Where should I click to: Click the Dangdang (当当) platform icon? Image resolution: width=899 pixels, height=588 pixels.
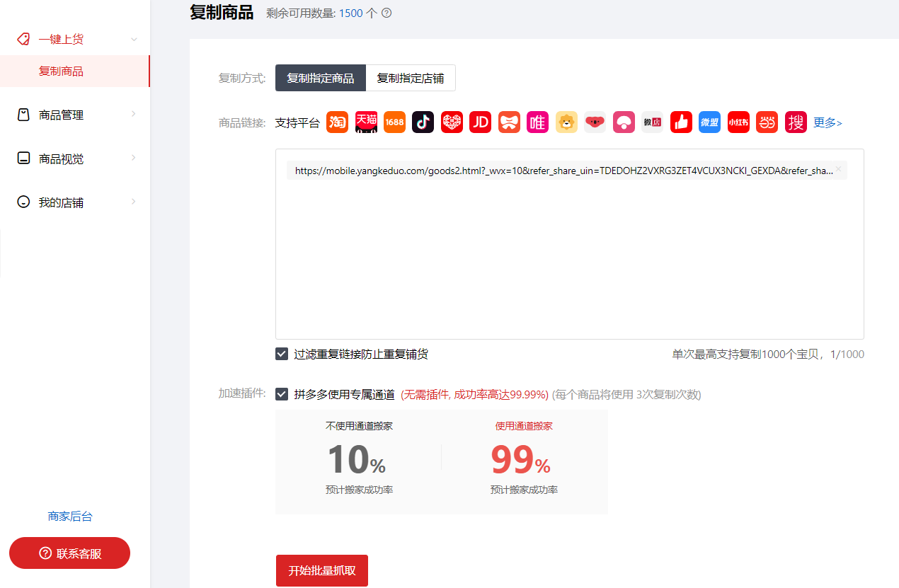pos(767,122)
